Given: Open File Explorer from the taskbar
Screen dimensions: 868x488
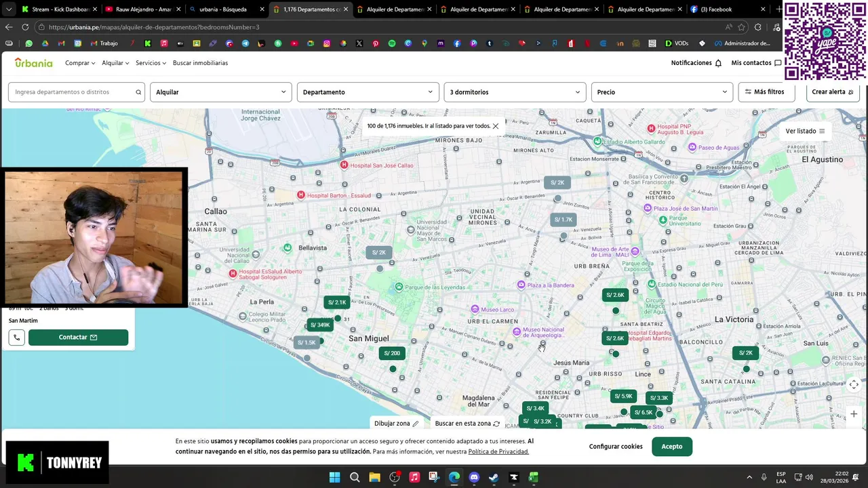Looking at the screenshot, I should [x=374, y=477].
